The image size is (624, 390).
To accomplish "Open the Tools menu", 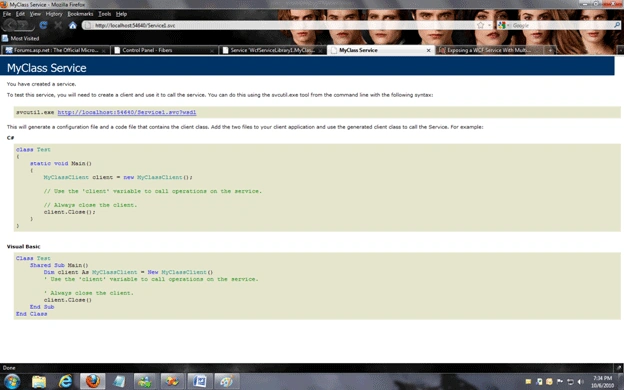I will point(105,14).
